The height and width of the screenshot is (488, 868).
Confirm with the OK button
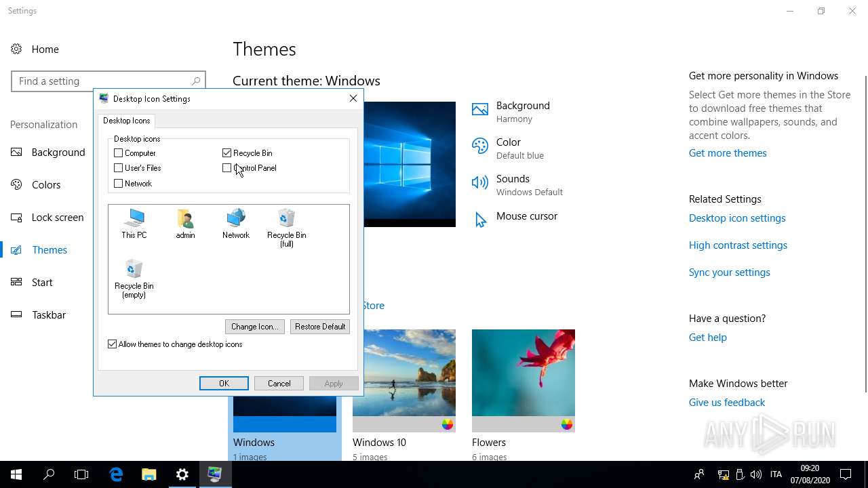(224, 384)
